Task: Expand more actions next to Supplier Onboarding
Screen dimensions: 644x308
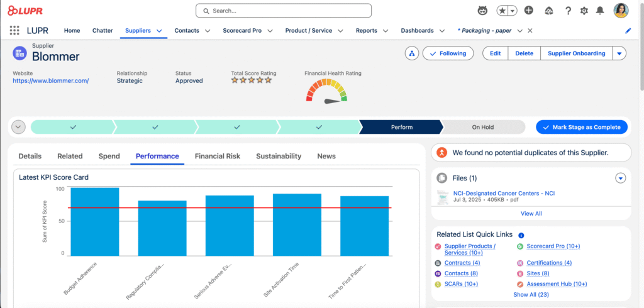Action: (x=619, y=53)
